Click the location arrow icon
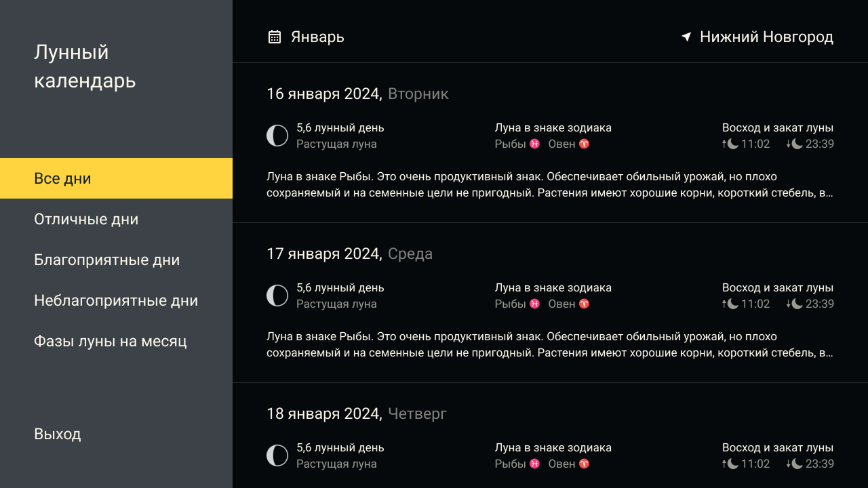 click(x=686, y=37)
